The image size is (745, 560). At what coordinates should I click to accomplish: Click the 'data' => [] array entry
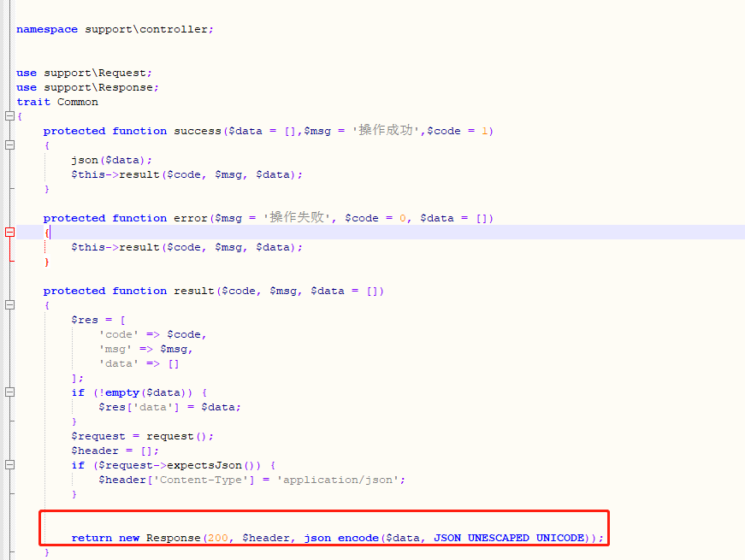[x=139, y=364]
